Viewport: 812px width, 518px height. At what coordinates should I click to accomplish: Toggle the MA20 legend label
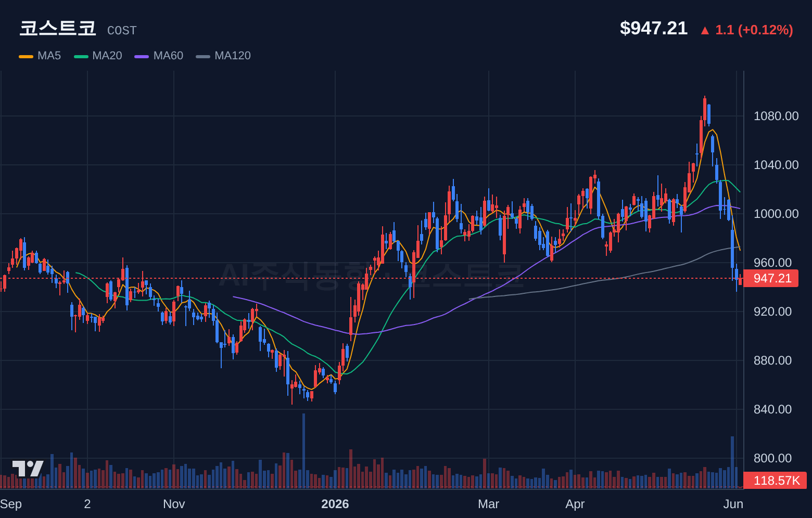coord(107,56)
